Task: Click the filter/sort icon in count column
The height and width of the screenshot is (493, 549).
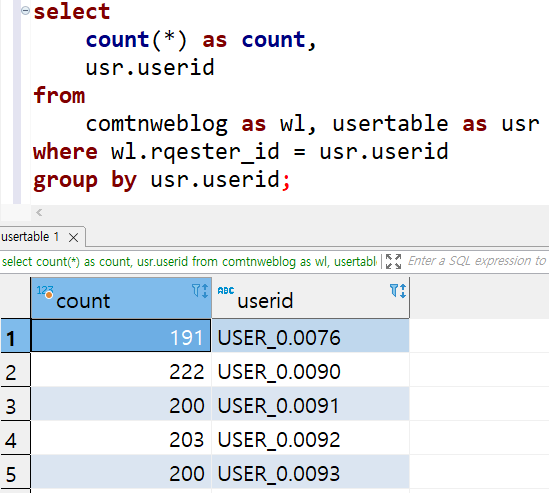Action: coord(200,291)
